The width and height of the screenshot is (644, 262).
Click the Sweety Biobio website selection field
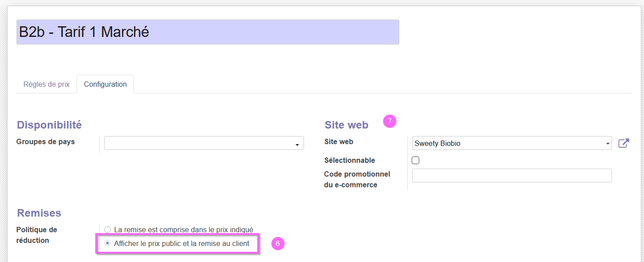(512, 143)
